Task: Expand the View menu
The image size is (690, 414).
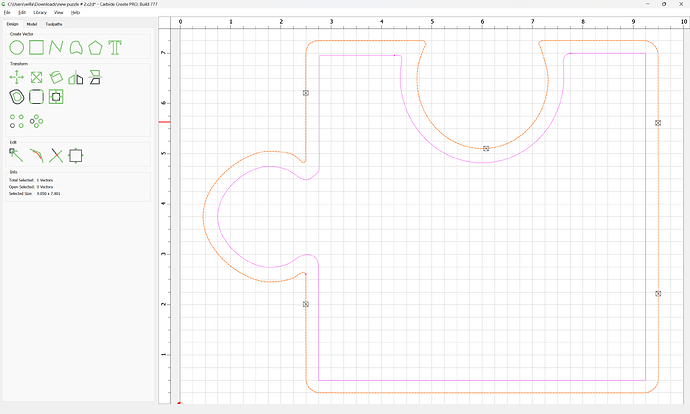Action: 59,12
